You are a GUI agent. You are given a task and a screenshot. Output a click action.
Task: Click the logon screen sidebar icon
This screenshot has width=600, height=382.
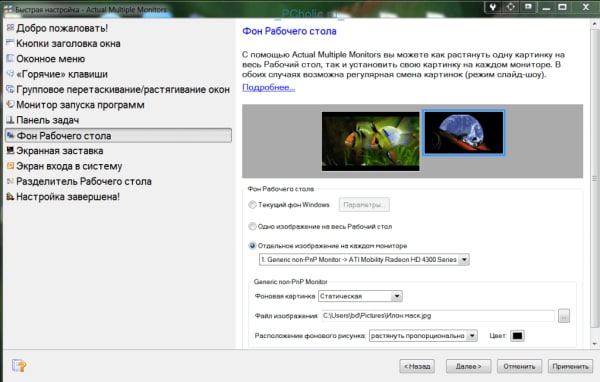(10, 166)
